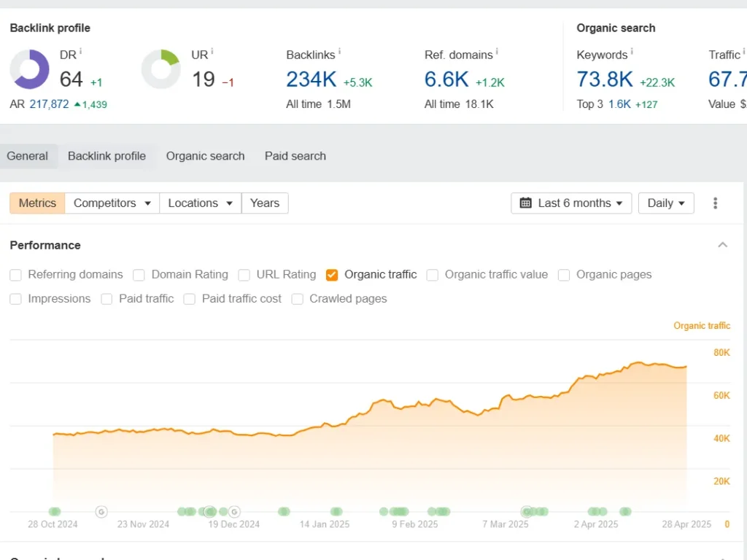Select the Years button
Viewport: 747px width, 560px height.
point(265,203)
